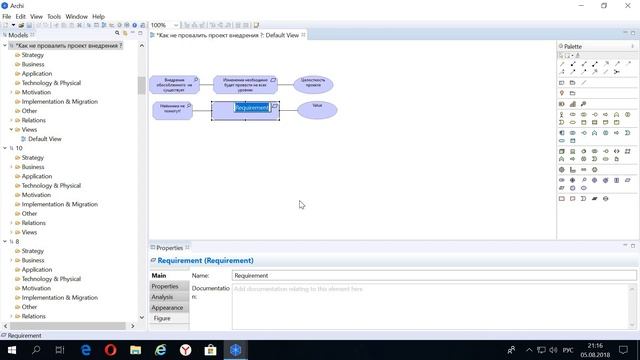Select the Business Actor palette icon
The image size is (640, 360).
[562, 115]
